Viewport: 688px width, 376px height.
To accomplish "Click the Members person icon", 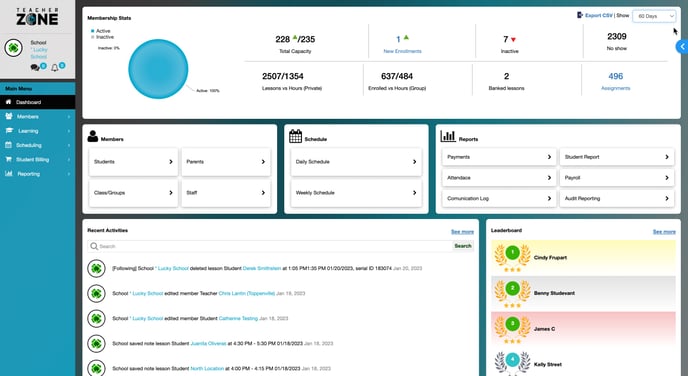I will tap(93, 136).
